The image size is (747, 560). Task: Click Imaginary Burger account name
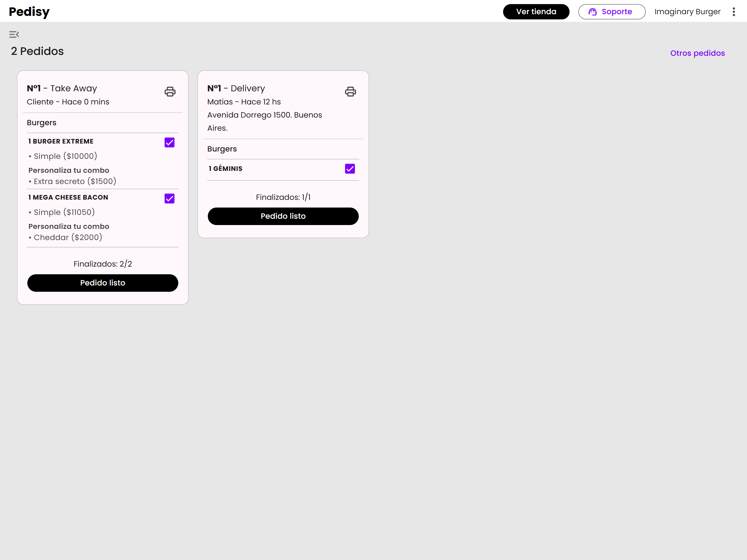click(687, 12)
